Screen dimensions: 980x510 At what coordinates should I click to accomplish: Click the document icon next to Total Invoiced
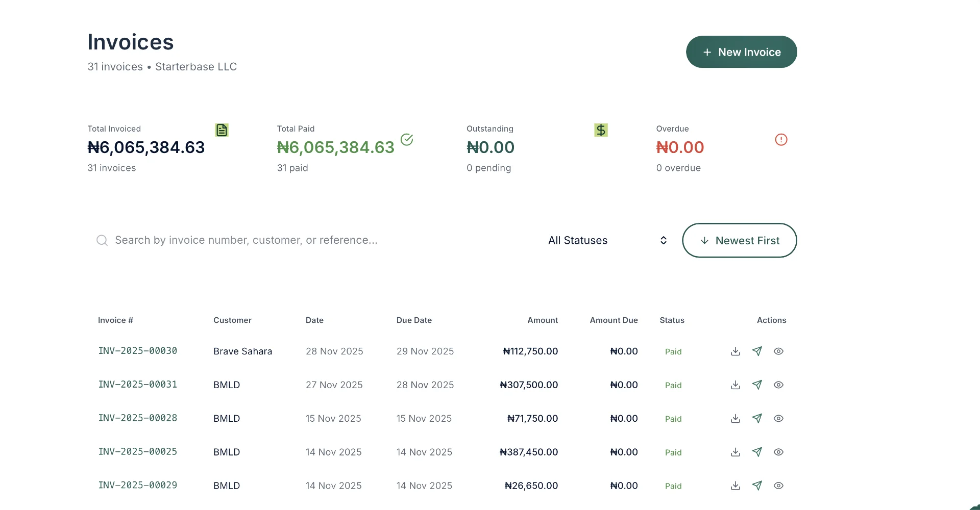(222, 130)
